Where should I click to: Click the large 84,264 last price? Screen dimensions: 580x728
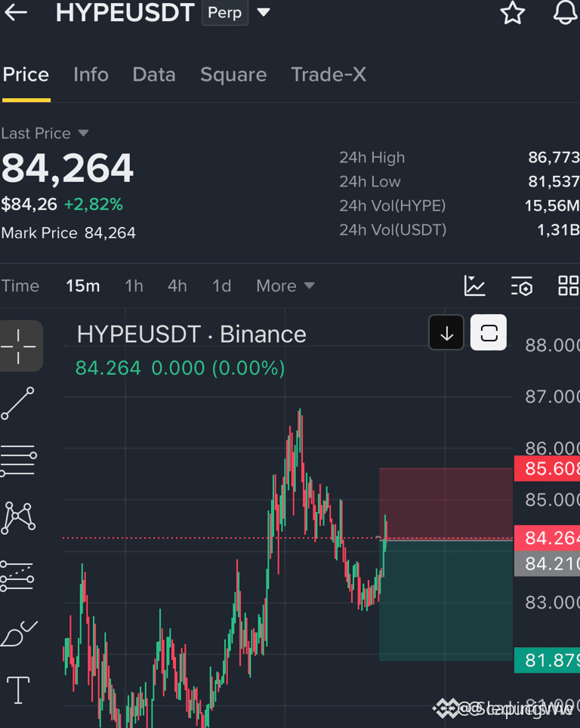coord(67,168)
